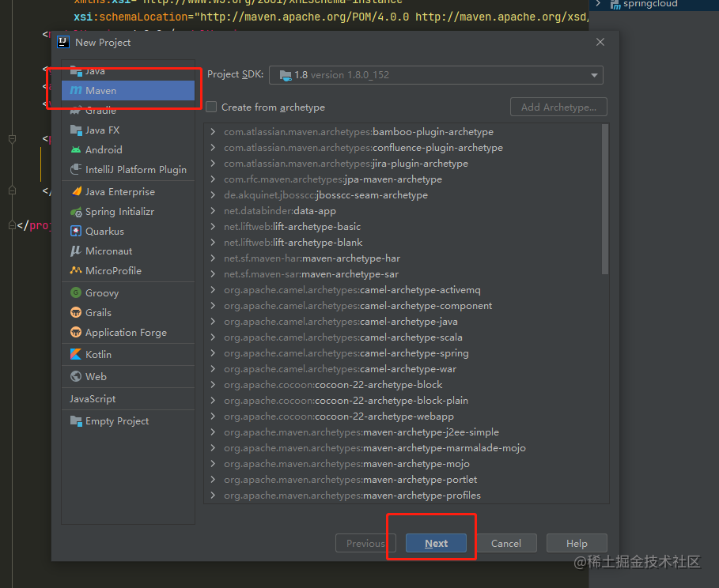Expand jira-plugin-archetype entry
This screenshot has width=719, height=588.
213,163
